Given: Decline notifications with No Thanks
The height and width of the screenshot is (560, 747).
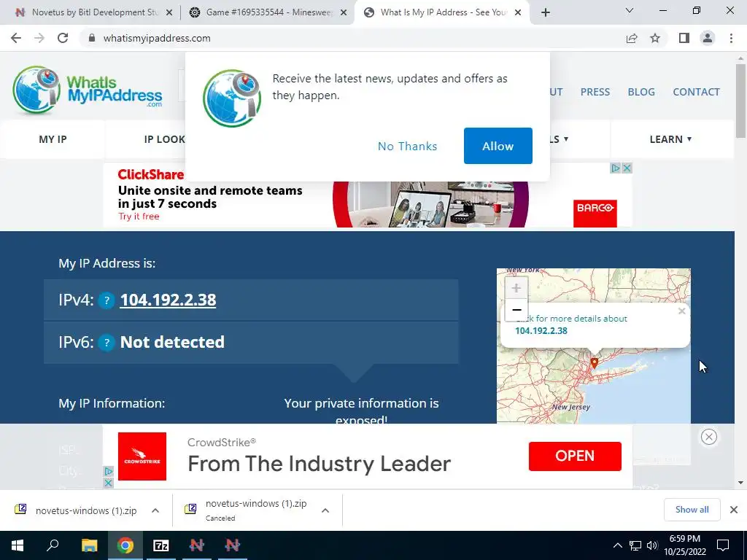Looking at the screenshot, I should 407,146.
